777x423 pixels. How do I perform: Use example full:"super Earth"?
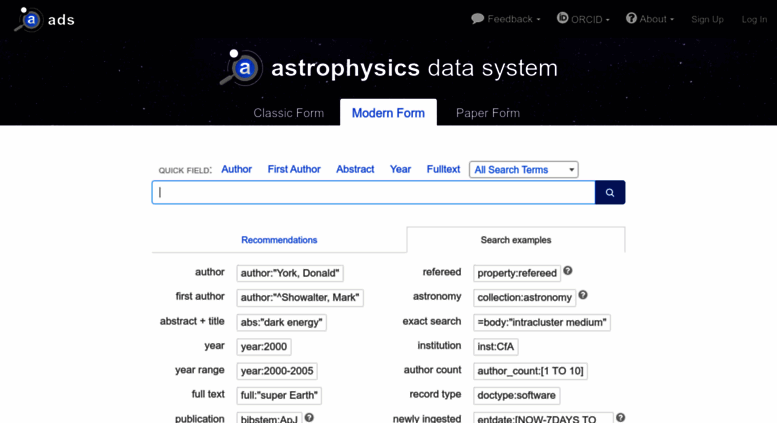click(279, 395)
